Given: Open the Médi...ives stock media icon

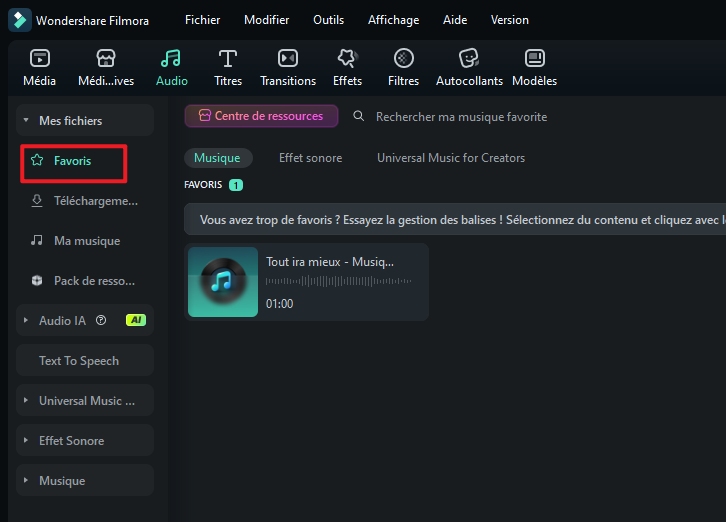Looking at the screenshot, I should (106, 58).
